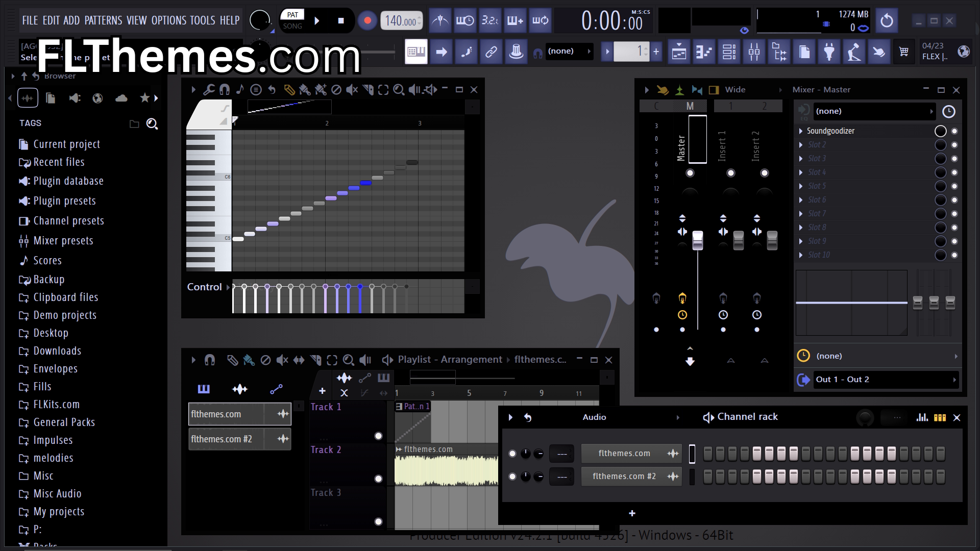Screen dimensions: 980x551
Task: Open the mixer preset (none) dropdown
Action: [875, 111]
